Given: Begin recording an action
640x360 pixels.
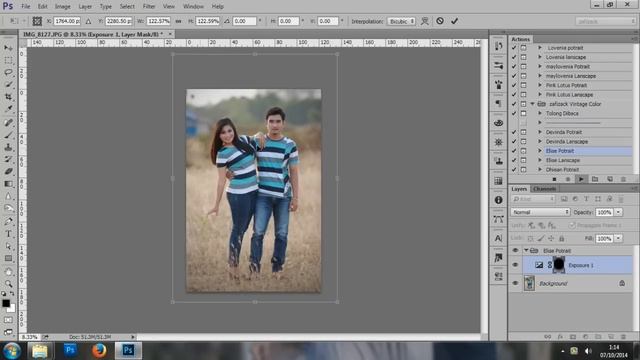Looking at the screenshot, I should 567,179.
